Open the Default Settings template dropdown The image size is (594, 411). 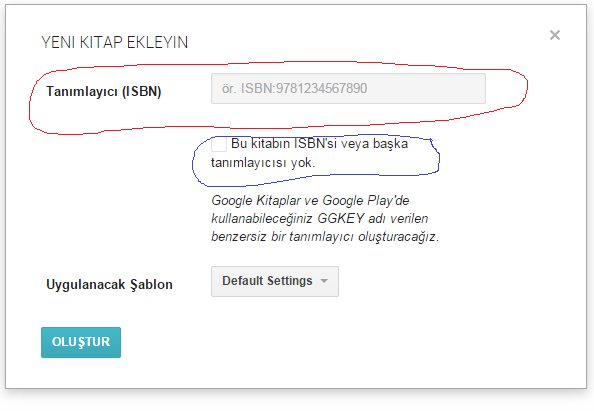click(x=275, y=281)
